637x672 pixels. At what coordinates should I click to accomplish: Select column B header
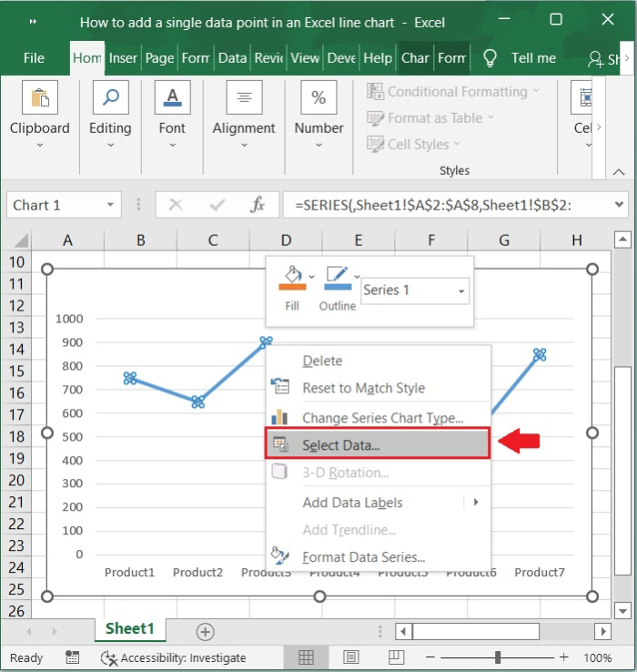pyautogui.click(x=140, y=240)
